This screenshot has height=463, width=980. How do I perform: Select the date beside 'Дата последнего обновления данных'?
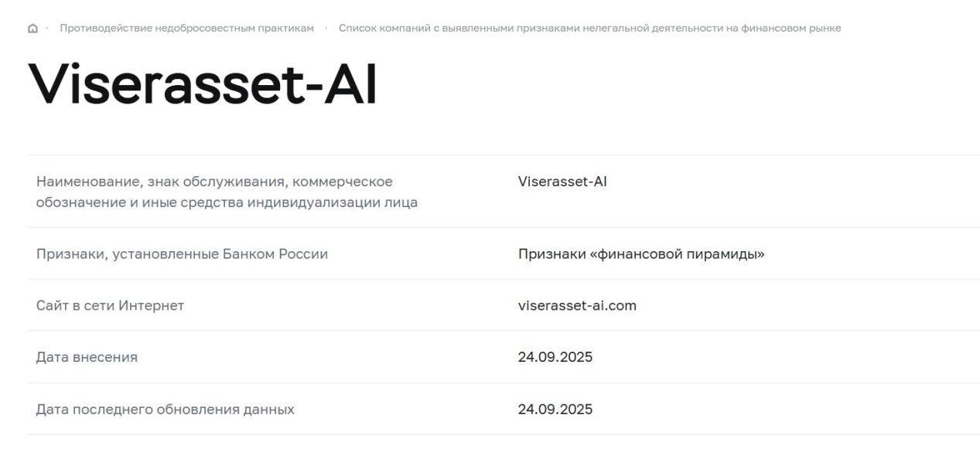(x=555, y=409)
